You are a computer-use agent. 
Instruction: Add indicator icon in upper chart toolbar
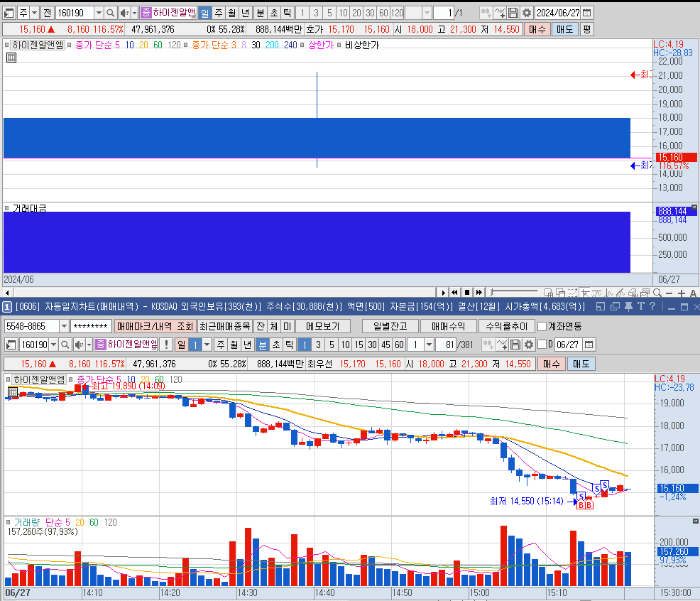[x=500, y=13]
